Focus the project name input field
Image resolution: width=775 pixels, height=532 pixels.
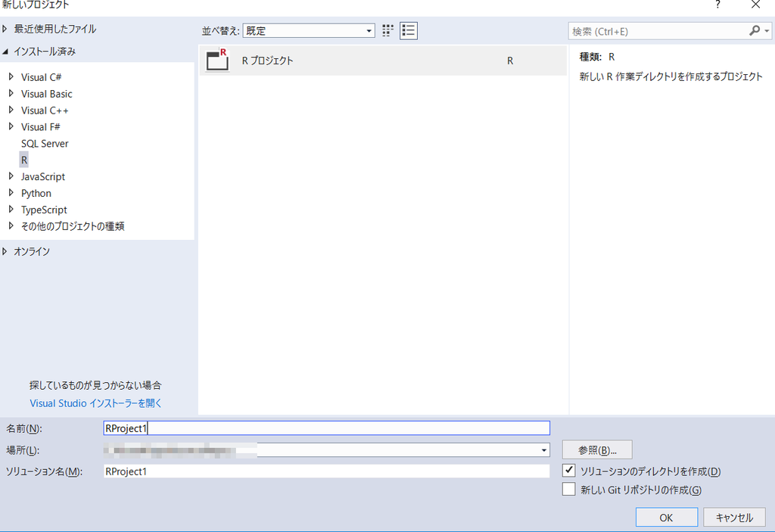(x=327, y=428)
